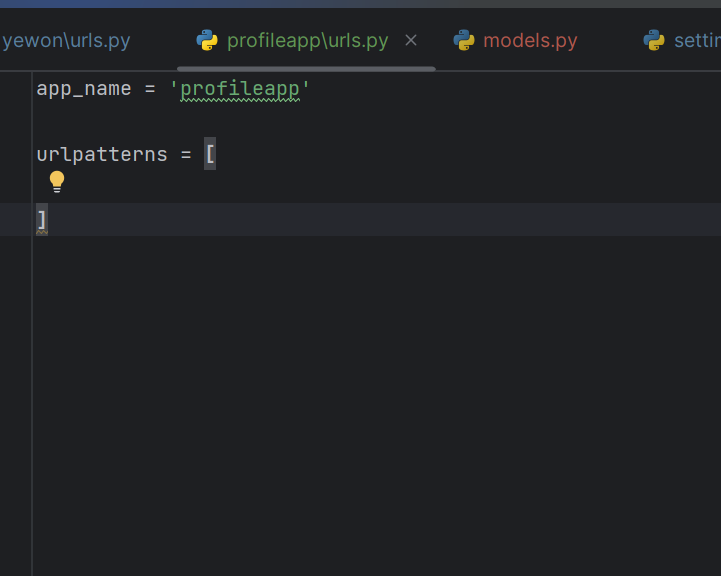Switch to the settings file tab

(697, 40)
